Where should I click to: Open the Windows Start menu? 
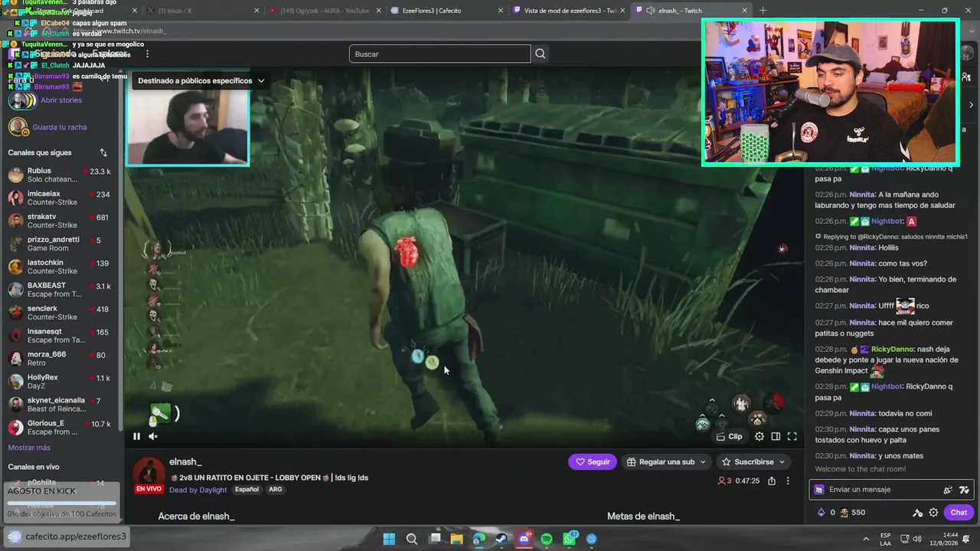click(x=389, y=539)
